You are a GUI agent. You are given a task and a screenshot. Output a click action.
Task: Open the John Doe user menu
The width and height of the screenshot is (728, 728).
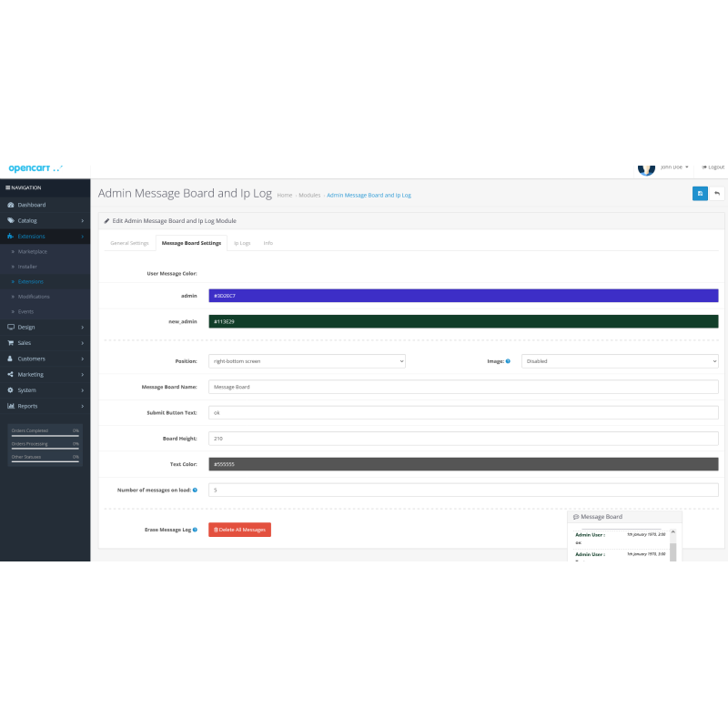click(x=670, y=167)
